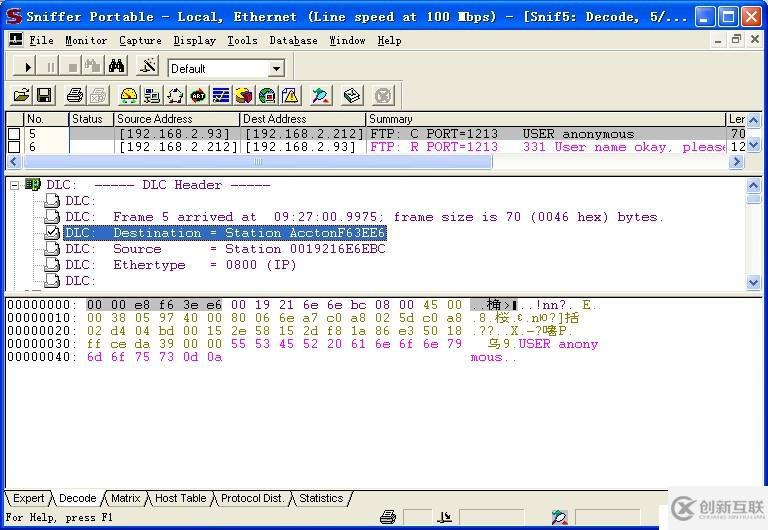Image resolution: width=768 pixels, height=530 pixels.
Task: Click the Status column header
Action: coord(91,119)
